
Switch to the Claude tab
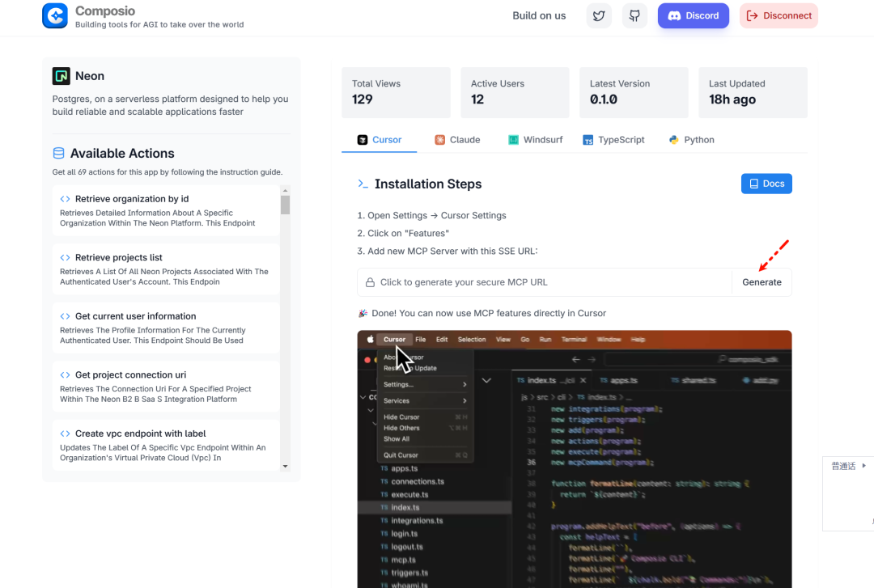457,140
